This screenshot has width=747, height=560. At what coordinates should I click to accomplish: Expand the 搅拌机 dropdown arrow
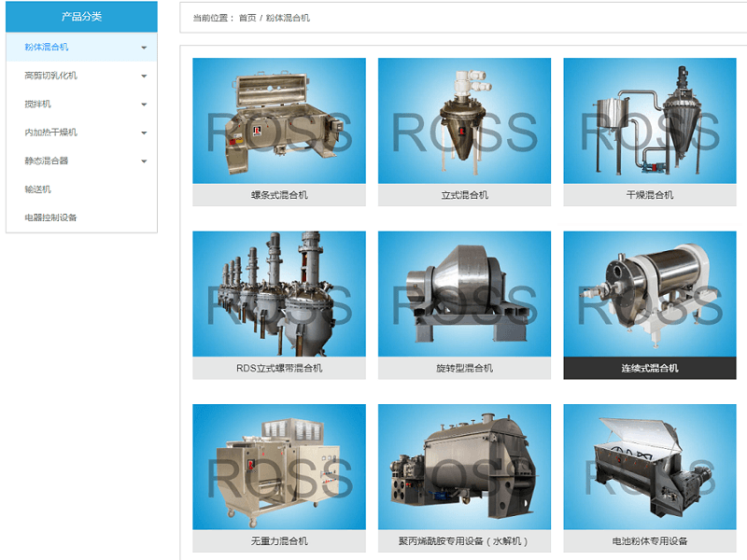coord(144,105)
